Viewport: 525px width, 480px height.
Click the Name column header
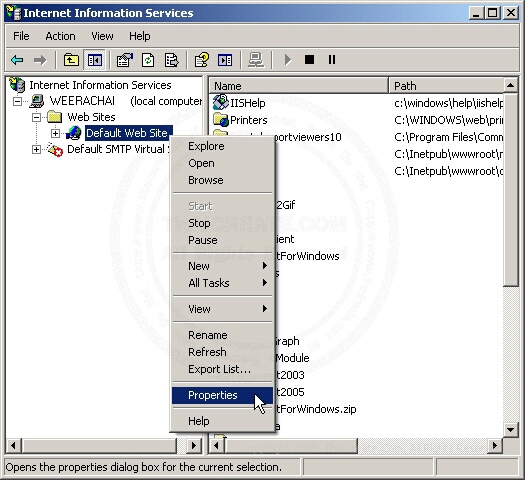[x=298, y=86]
